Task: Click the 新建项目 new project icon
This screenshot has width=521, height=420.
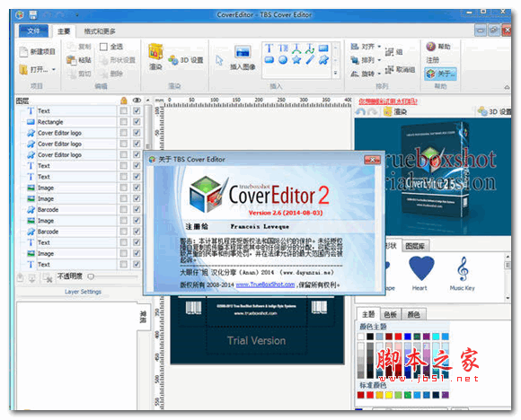Action: tap(23, 52)
